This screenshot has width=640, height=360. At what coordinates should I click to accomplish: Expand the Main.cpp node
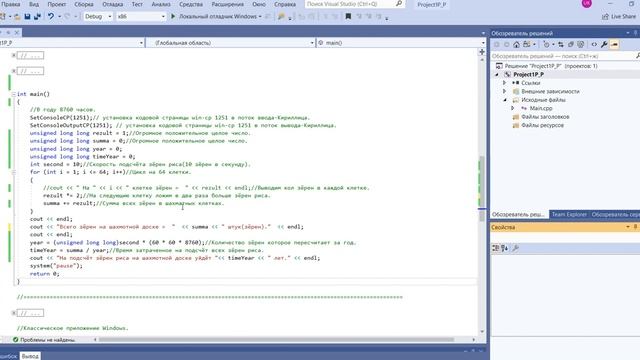click(513, 108)
